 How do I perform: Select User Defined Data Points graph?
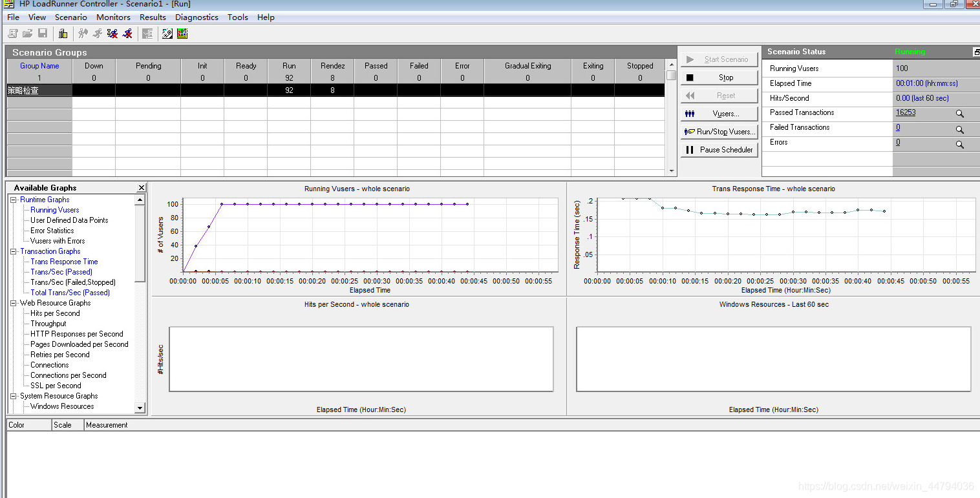[69, 220]
